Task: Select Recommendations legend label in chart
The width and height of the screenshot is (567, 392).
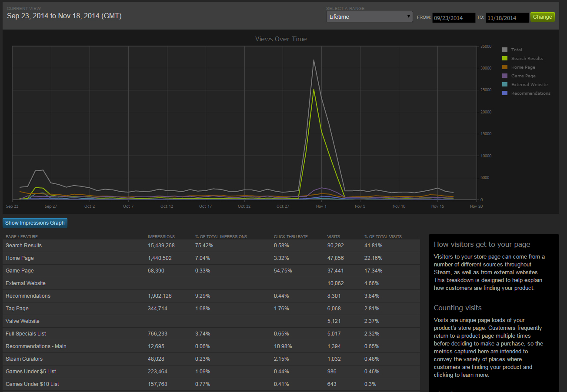Action: click(x=530, y=93)
